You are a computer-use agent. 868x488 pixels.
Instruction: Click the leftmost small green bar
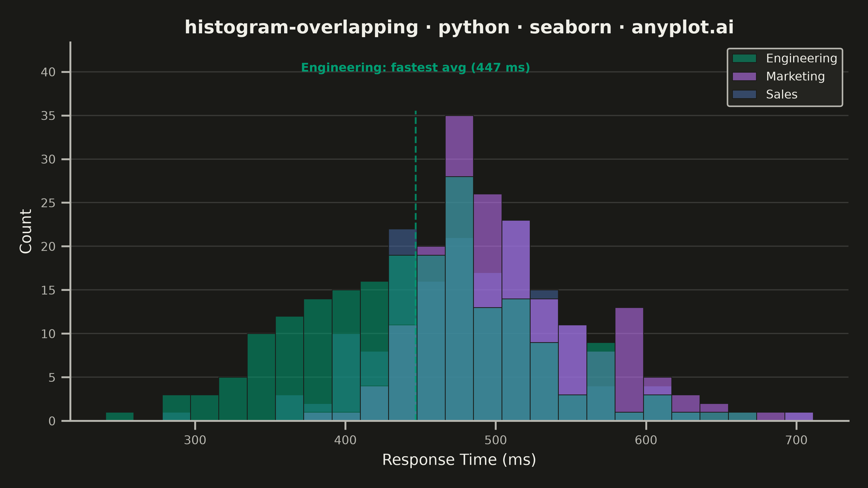(x=120, y=417)
